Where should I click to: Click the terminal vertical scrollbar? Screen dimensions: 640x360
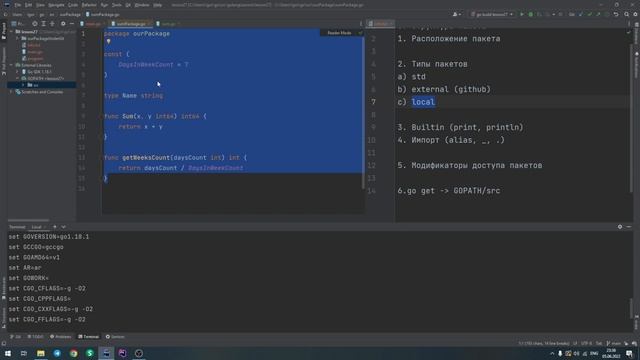(x=631, y=308)
